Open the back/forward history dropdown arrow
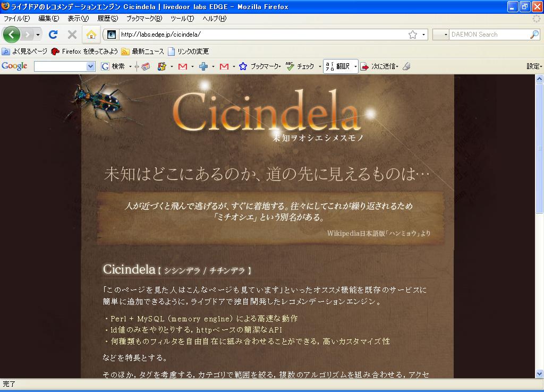The image size is (544, 392). [38, 35]
